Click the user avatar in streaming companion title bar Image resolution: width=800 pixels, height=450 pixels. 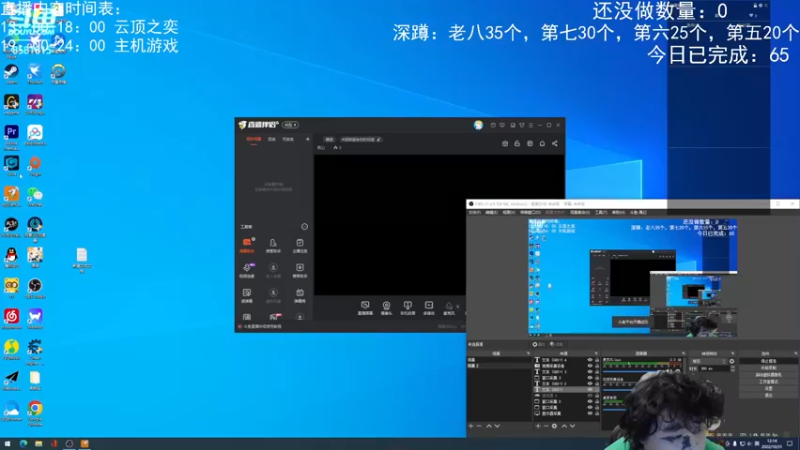click(478, 125)
